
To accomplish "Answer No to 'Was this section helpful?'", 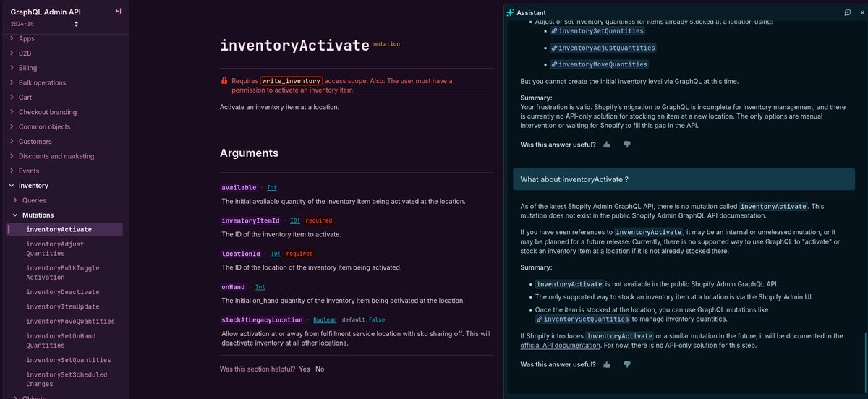I will click(x=320, y=369).
